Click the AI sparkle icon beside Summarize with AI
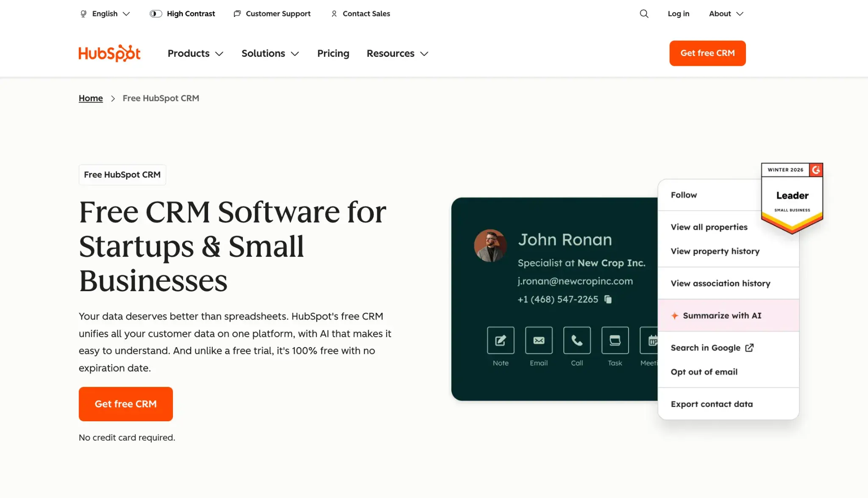Image resolution: width=868 pixels, height=498 pixels. coord(675,315)
